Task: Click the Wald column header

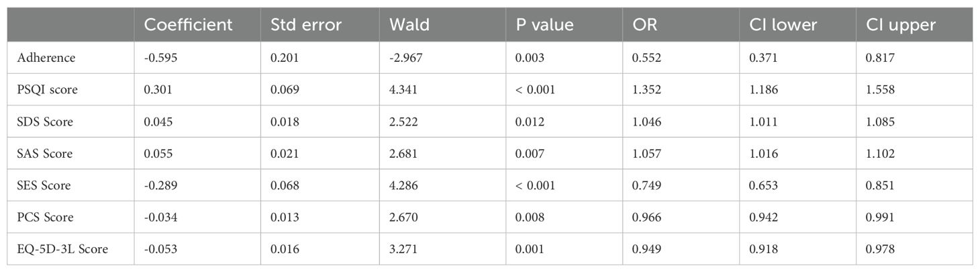Action: coord(410,25)
